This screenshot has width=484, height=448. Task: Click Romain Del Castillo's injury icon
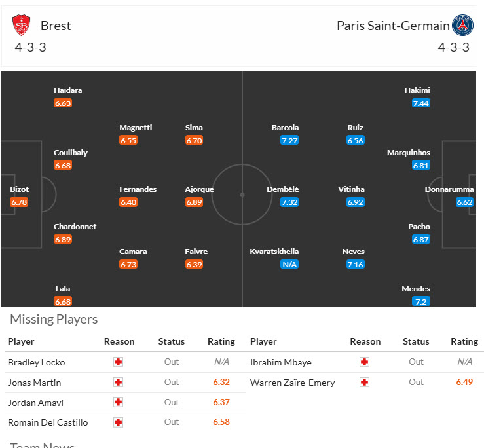coord(119,422)
